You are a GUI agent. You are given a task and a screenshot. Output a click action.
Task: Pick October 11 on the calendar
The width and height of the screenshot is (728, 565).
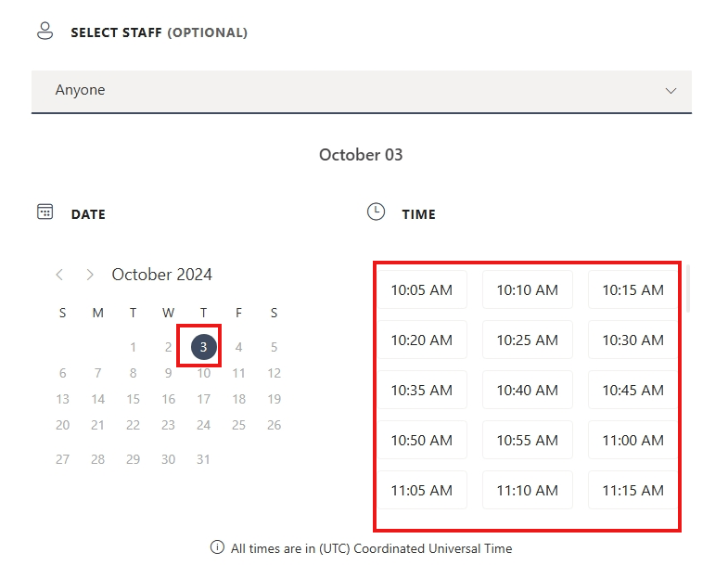[238, 373]
